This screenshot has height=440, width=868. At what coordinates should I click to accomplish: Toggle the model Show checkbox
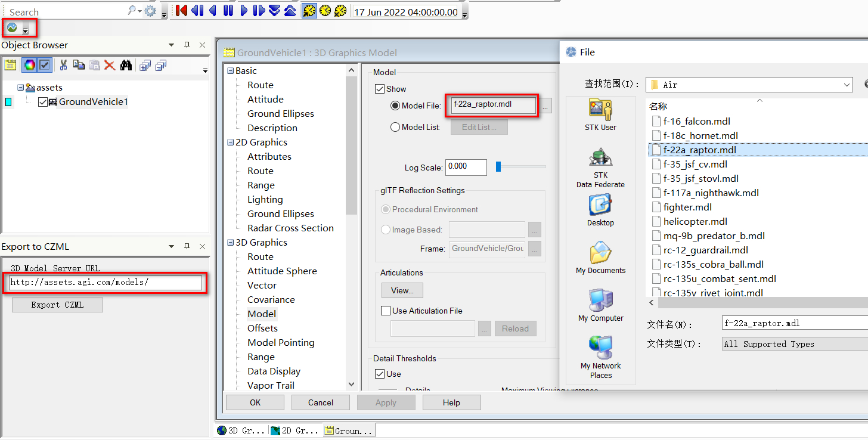pyautogui.click(x=379, y=89)
